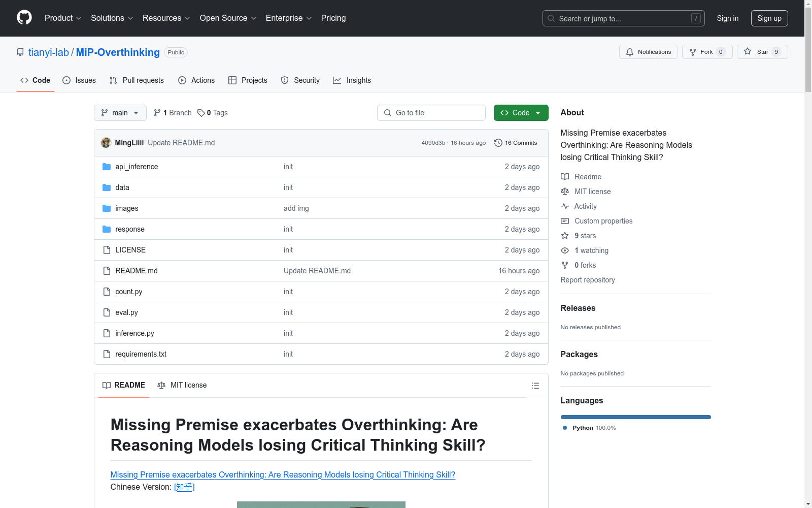Open the MiP-Overthinking repository link
This screenshot has width=812, height=508.
[x=118, y=52]
